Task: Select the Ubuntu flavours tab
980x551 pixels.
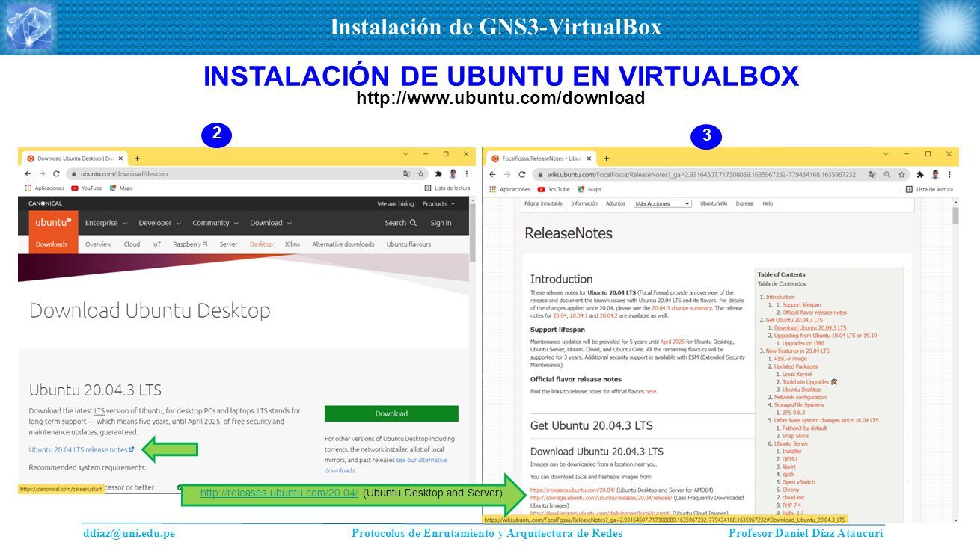Action: pyautogui.click(x=408, y=244)
